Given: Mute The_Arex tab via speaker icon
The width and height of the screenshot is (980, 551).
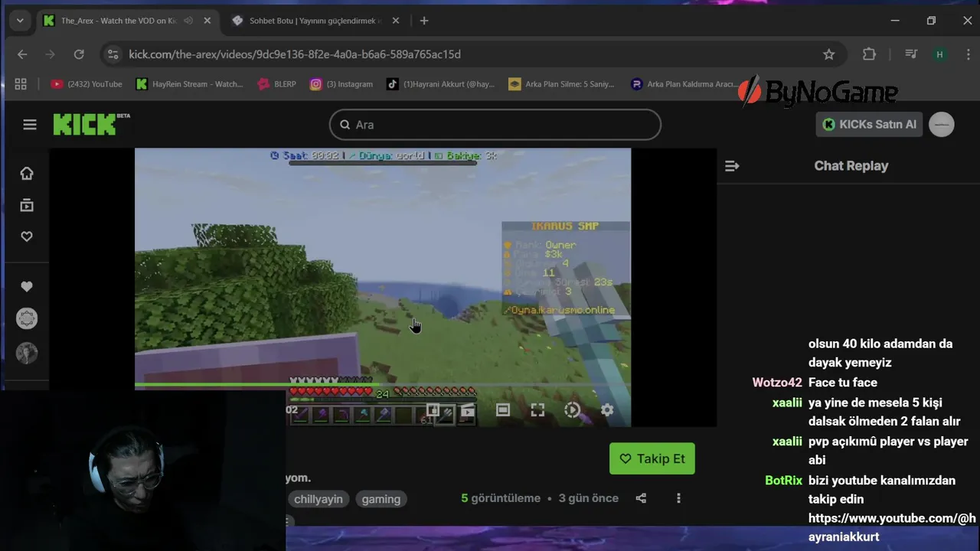Looking at the screenshot, I should point(188,21).
